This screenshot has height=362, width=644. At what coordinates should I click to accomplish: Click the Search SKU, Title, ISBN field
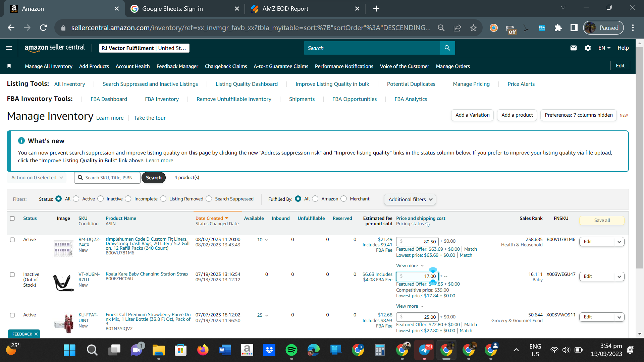[x=107, y=178]
